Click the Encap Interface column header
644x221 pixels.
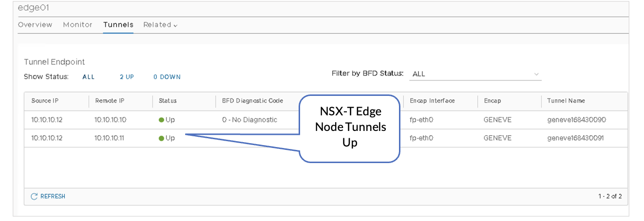point(432,101)
